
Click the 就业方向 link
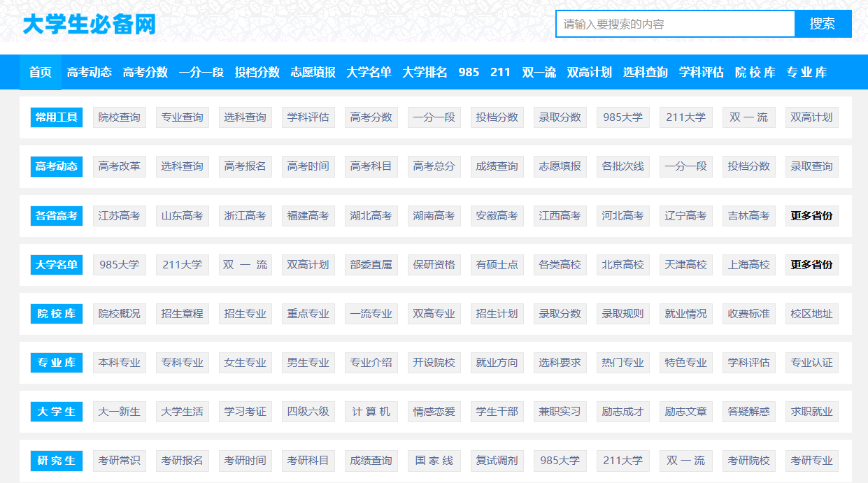tap(497, 363)
